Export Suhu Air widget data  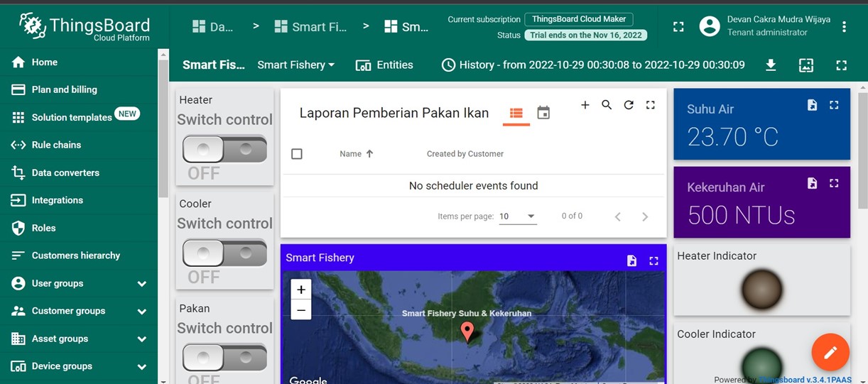point(813,105)
